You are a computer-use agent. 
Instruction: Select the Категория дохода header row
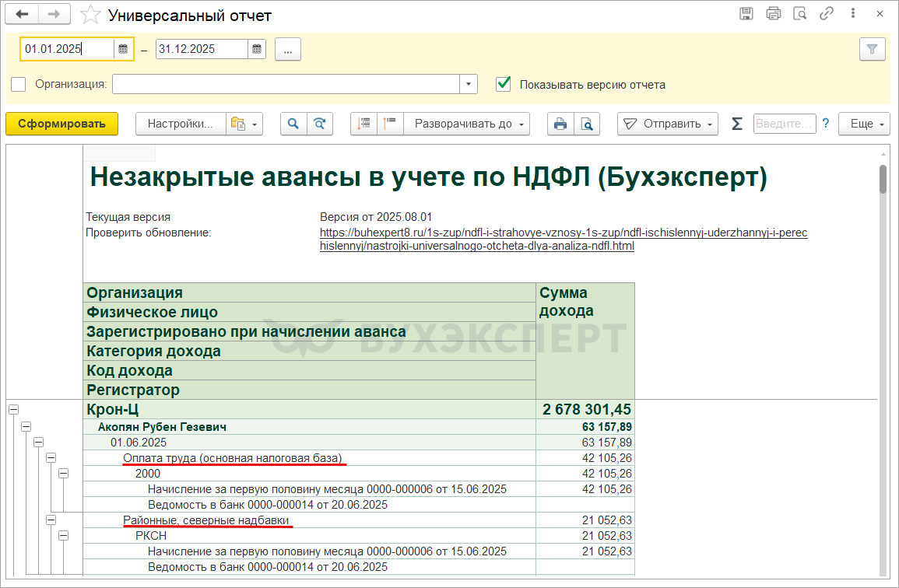pos(310,351)
